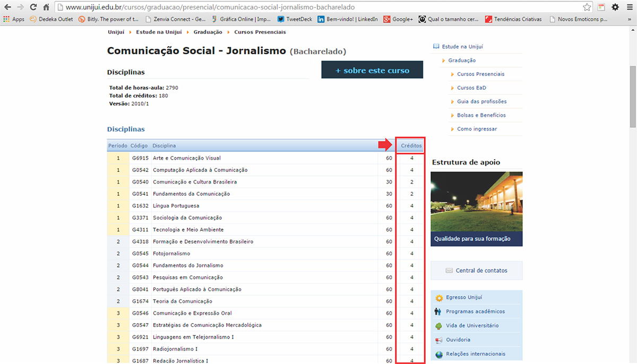Open the Apps grid in the bookmarks bar
637x364 pixels.
[x=14, y=19]
